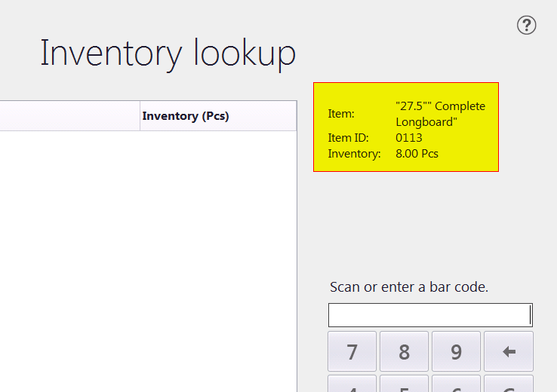Click the item name "27.5" Complete Longboard
557x392 pixels.
point(440,113)
